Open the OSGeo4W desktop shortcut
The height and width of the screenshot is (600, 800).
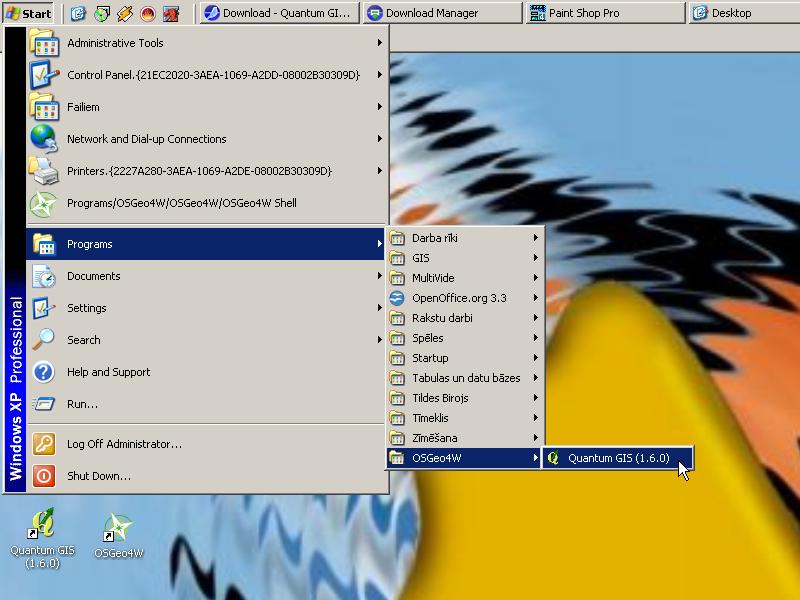coord(118,536)
